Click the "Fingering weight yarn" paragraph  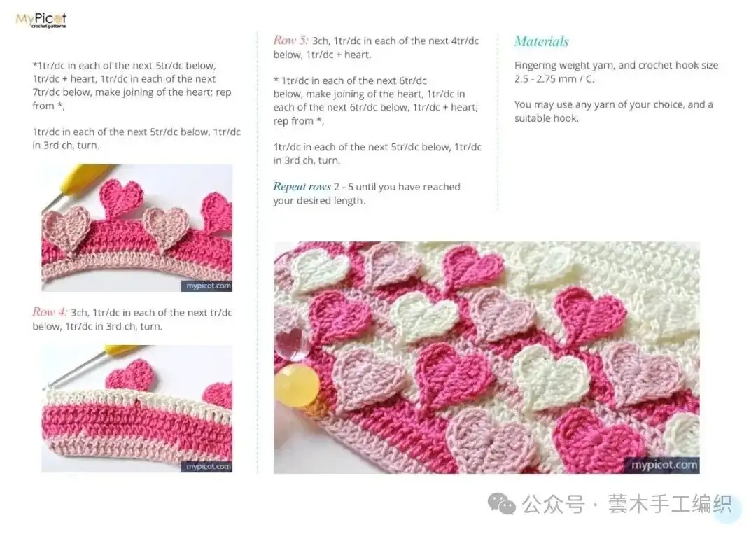point(616,72)
